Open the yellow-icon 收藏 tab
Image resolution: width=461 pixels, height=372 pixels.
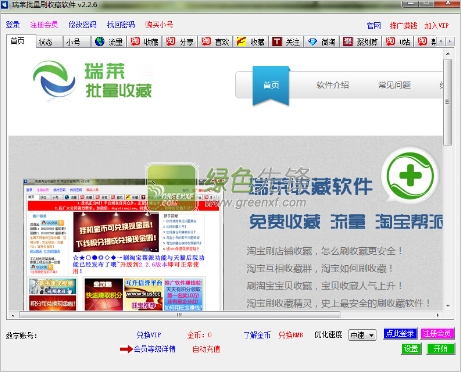tap(250, 42)
